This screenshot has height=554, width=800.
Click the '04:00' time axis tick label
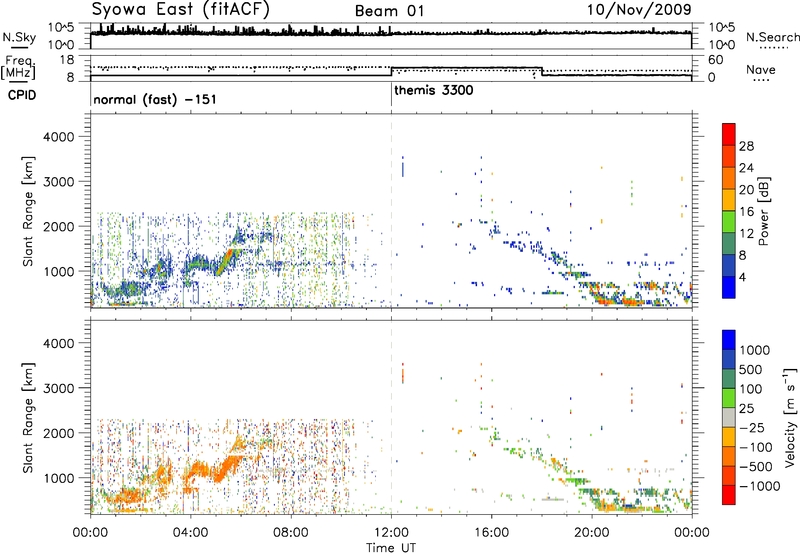190,532
